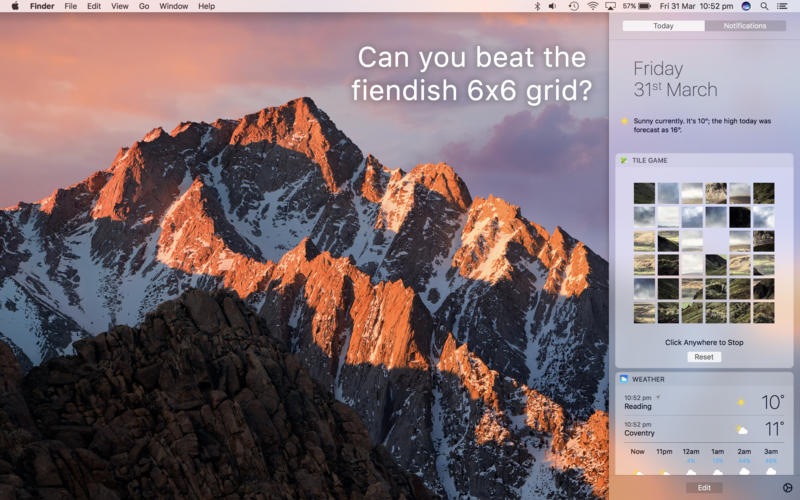Click the Bluetooth status icon
800x500 pixels.
(537, 6)
